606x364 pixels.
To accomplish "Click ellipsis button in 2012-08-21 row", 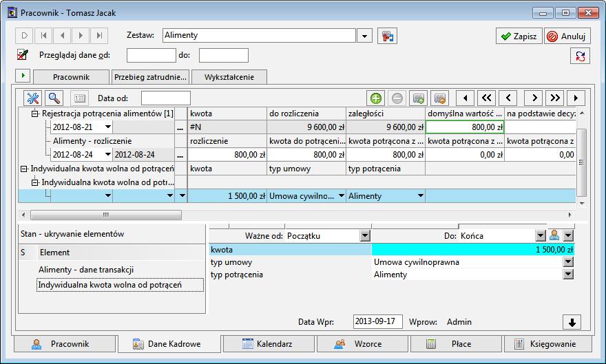I will 180,127.
